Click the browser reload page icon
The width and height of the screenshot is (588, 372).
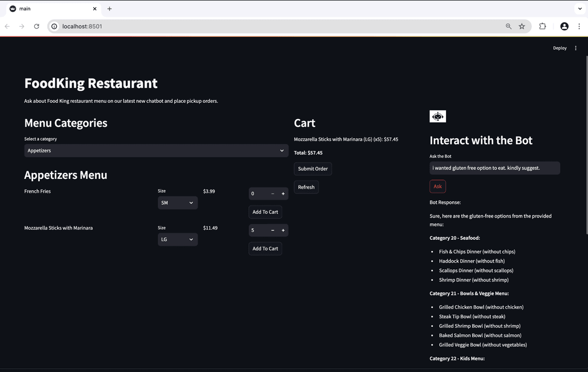[36, 26]
